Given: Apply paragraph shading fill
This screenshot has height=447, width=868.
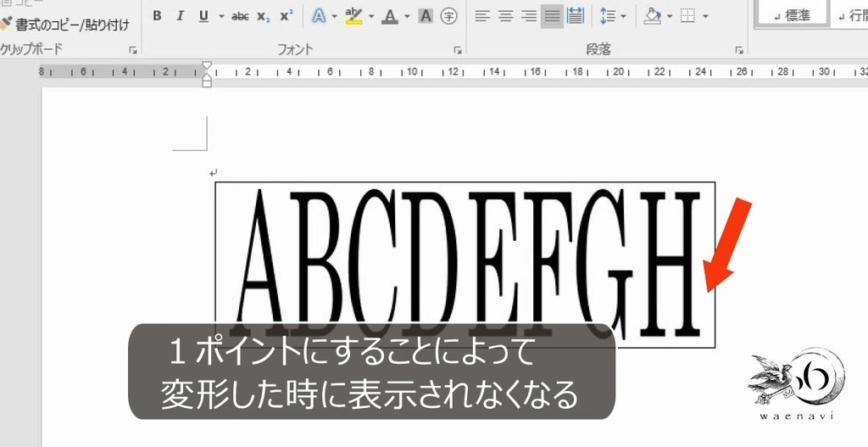Looking at the screenshot, I should pyautogui.click(x=654, y=16).
